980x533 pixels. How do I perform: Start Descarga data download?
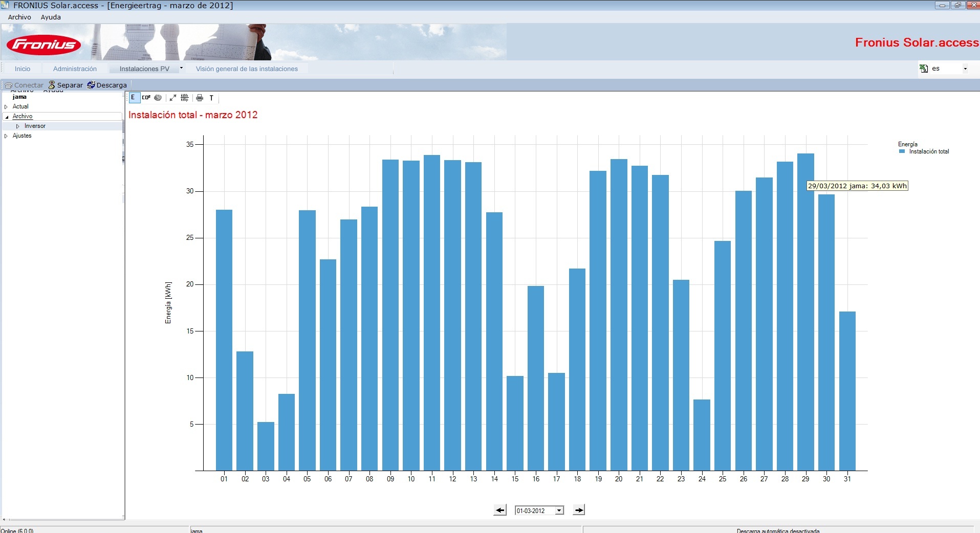pos(107,85)
